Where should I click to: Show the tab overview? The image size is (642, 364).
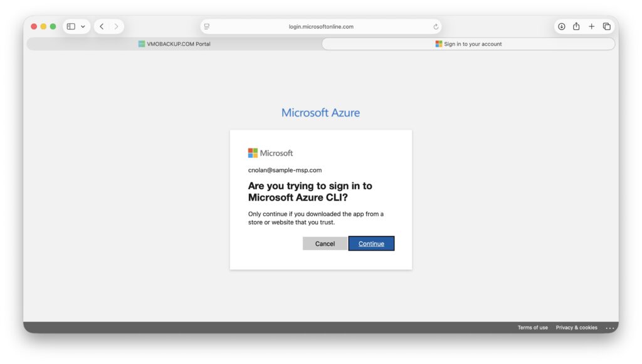[607, 26]
